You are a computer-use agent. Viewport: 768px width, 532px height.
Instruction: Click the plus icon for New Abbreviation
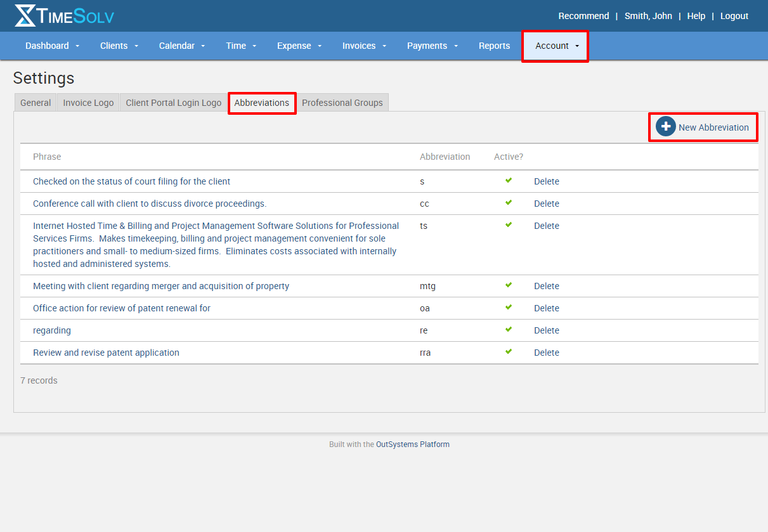(665, 127)
